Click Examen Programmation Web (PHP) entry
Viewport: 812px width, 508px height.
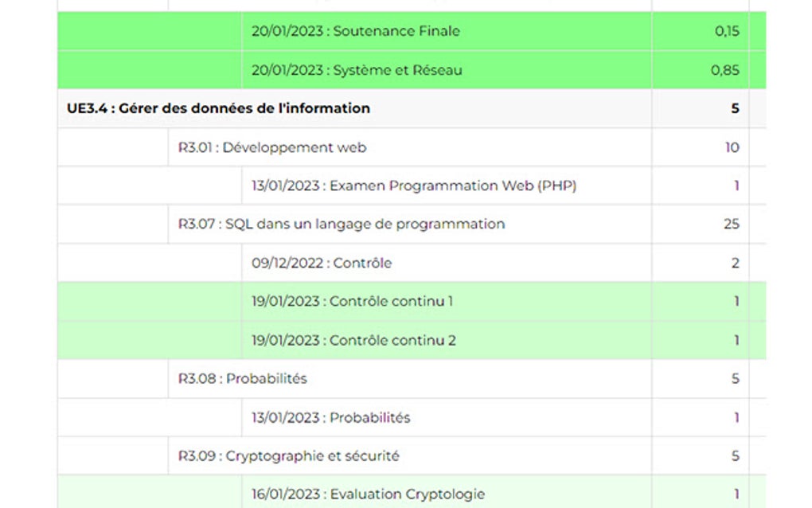coord(413,186)
